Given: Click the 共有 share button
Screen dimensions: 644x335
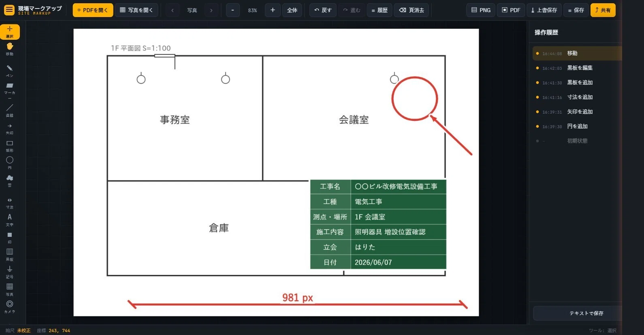Looking at the screenshot, I should (x=603, y=10).
